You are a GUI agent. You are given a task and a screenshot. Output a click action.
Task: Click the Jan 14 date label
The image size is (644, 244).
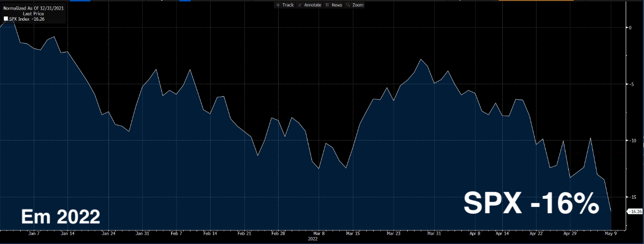[x=67, y=233]
